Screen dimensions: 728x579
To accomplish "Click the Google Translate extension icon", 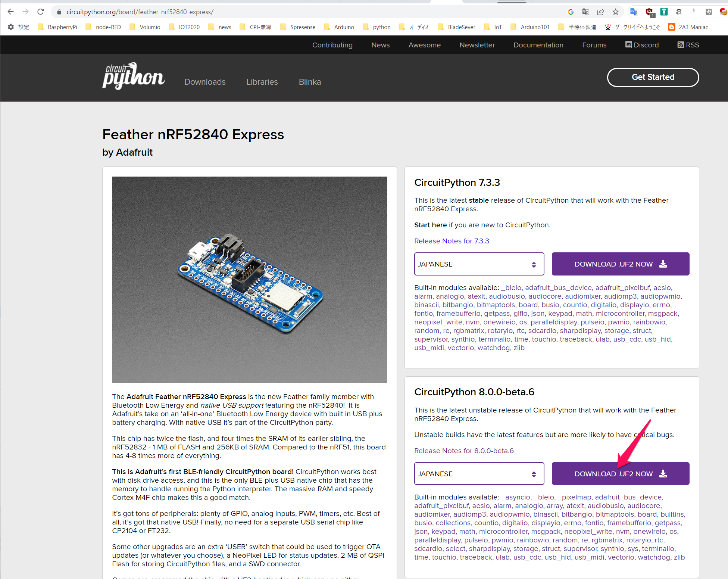I will [x=634, y=12].
